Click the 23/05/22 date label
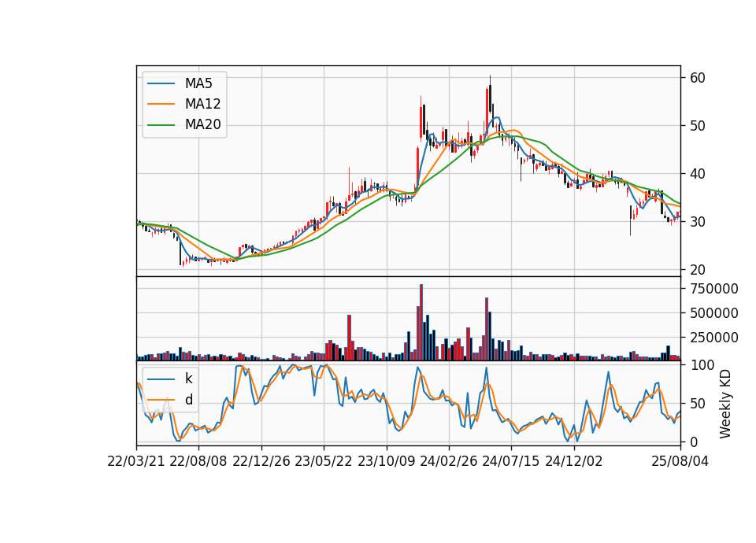This screenshot has height=543, width=756. [324, 461]
